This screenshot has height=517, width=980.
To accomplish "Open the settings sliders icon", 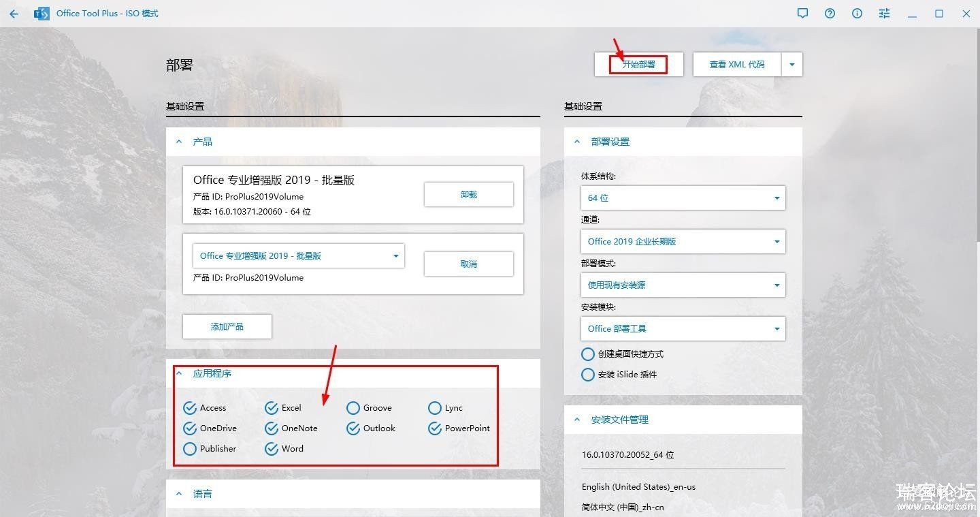I will tap(884, 14).
